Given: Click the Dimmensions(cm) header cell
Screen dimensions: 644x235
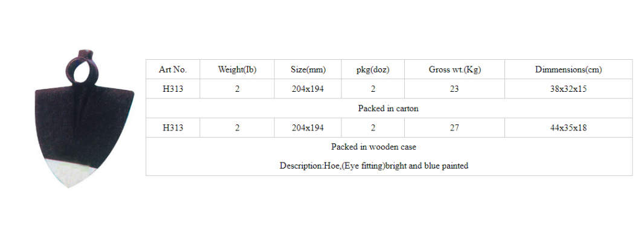Looking at the screenshot, I should point(568,69).
